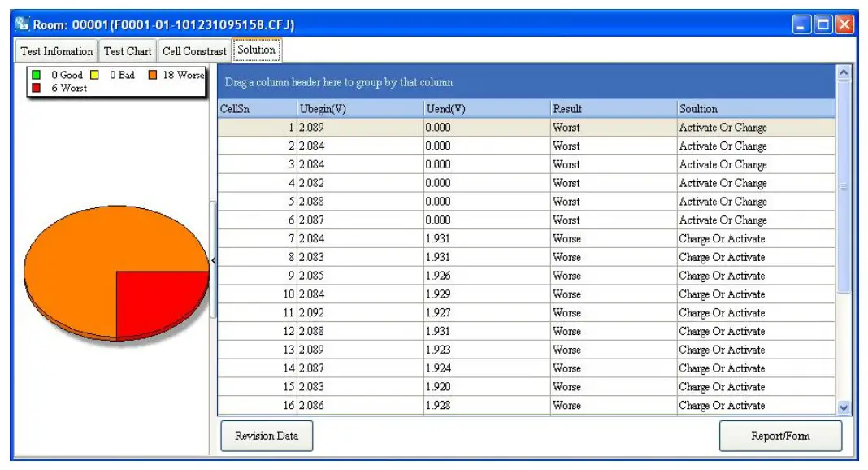Maximize the Room window
Viewport: 868px width, 470px height.
click(823, 25)
